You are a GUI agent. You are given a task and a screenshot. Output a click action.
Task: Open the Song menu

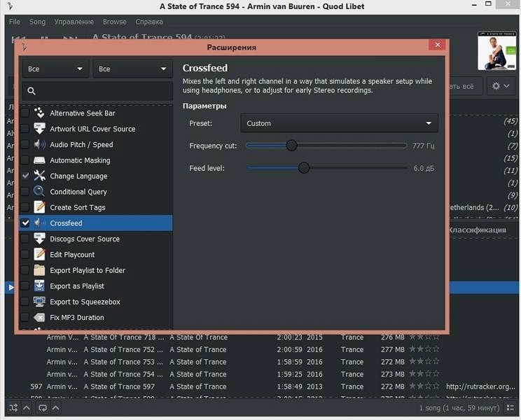[x=37, y=22]
